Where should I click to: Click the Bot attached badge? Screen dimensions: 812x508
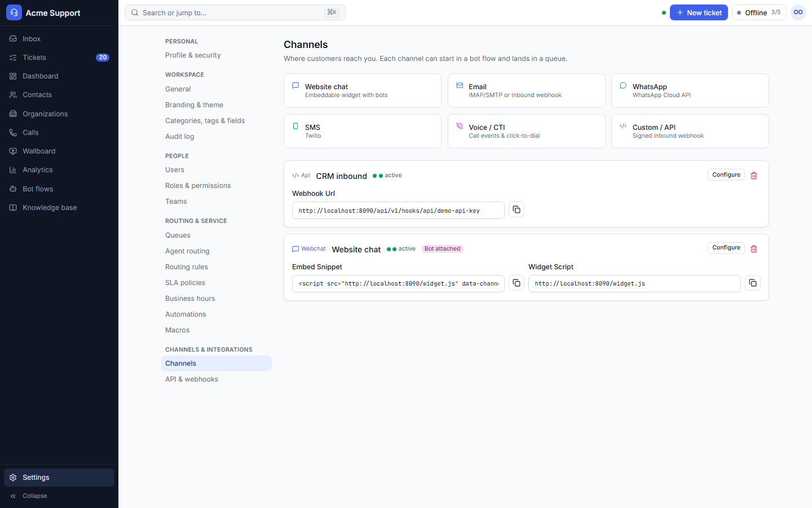point(443,249)
